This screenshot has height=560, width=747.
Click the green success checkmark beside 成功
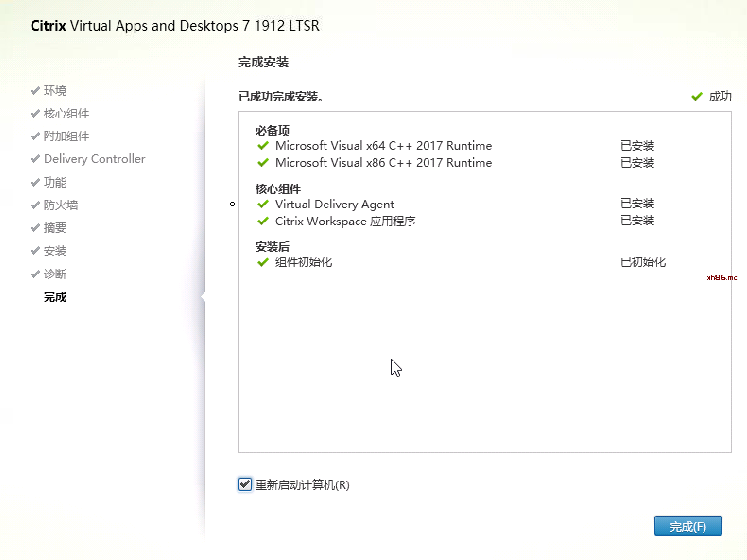point(696,97)
